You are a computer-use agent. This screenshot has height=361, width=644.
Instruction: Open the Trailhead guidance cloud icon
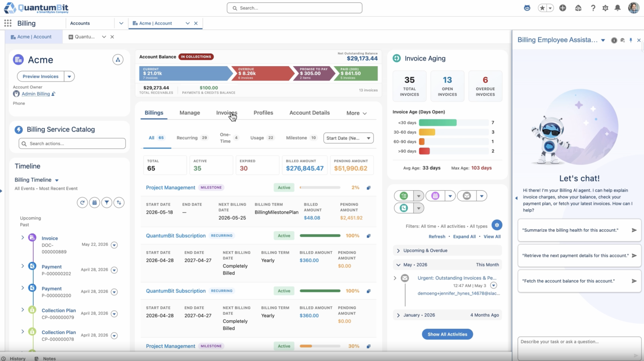[x=578, y=8]
